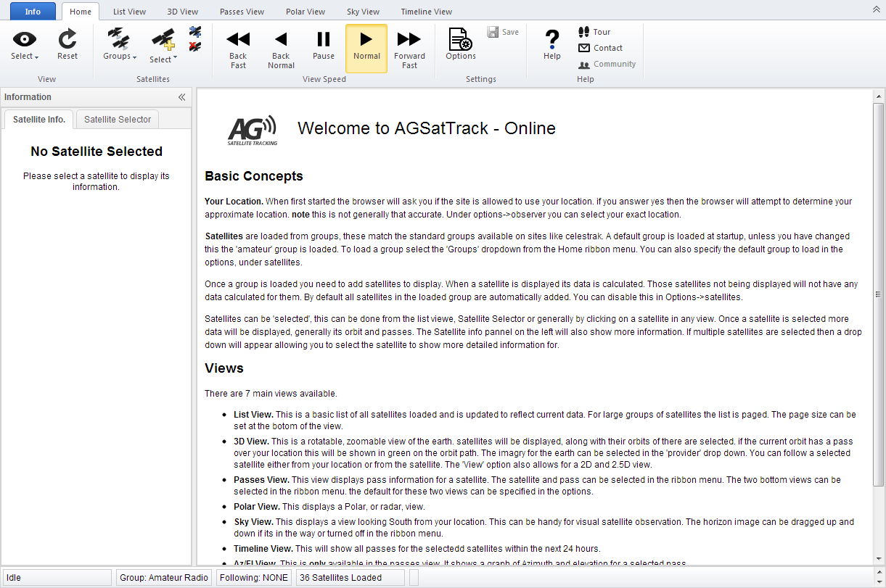Open the View Select eye dropdown

pyautogui.click(x=25, y=46)
